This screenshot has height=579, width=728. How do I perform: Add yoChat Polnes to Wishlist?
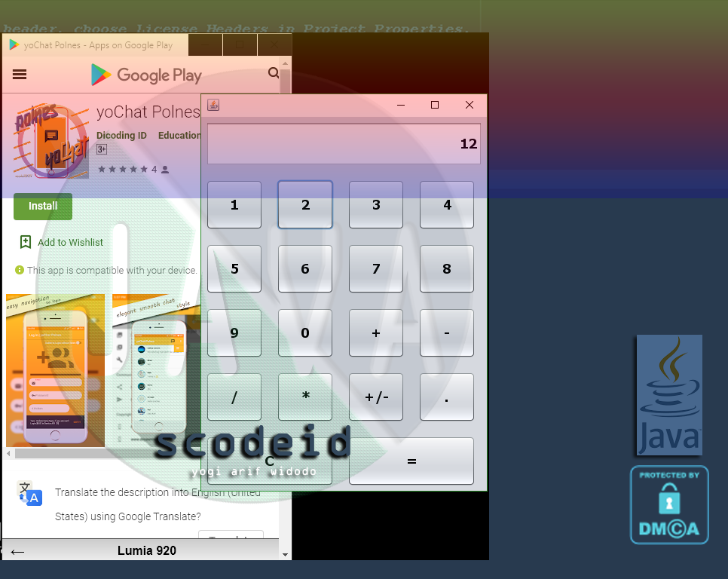coord(62,242)
